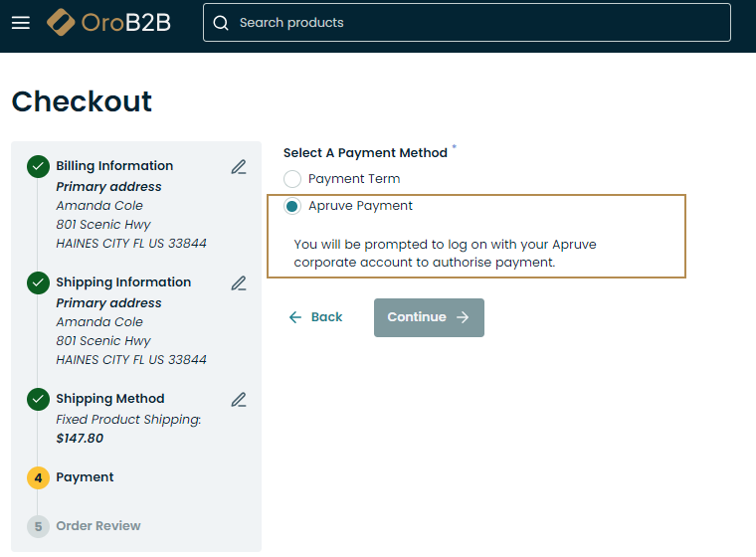Click the OroB2B logo
756x557 pixels.
[108, 22]
